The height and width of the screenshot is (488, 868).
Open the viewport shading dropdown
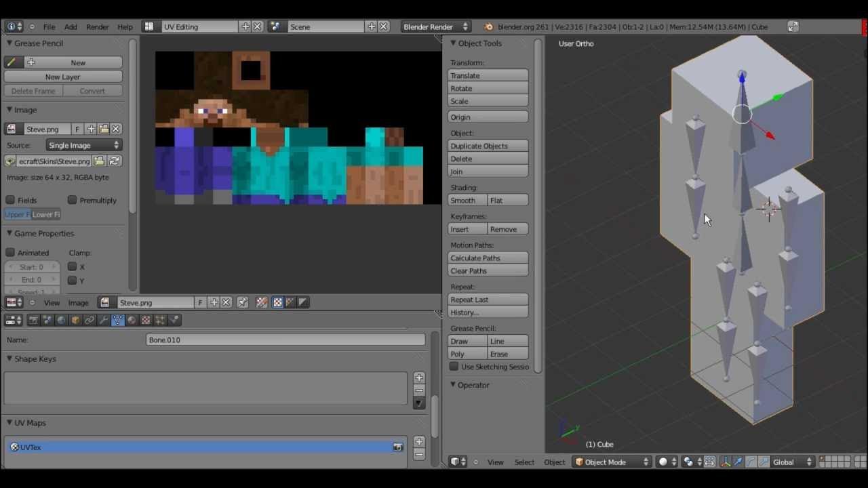[667, 462]
